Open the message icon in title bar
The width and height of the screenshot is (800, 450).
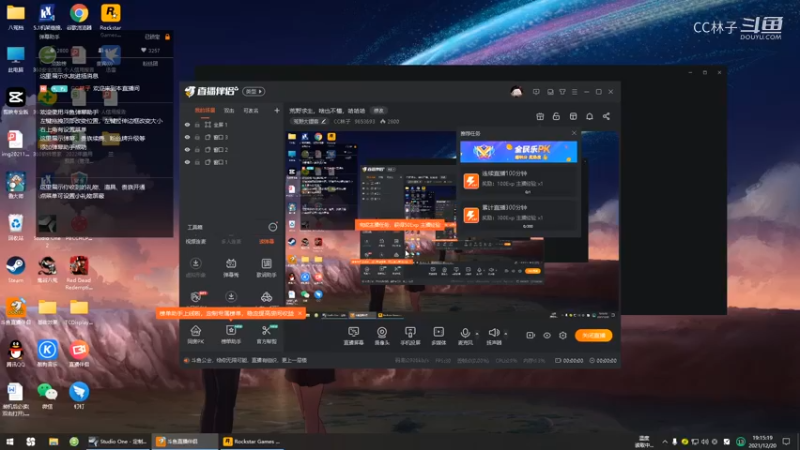pos(536,92)
